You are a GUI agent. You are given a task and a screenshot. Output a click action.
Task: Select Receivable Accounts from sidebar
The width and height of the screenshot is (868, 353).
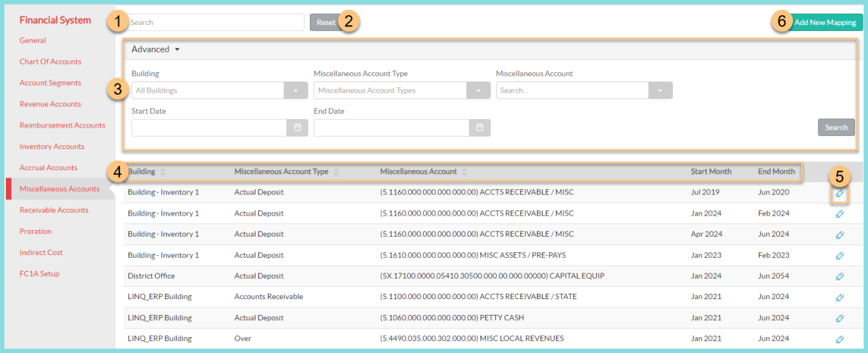pos(54,210)
